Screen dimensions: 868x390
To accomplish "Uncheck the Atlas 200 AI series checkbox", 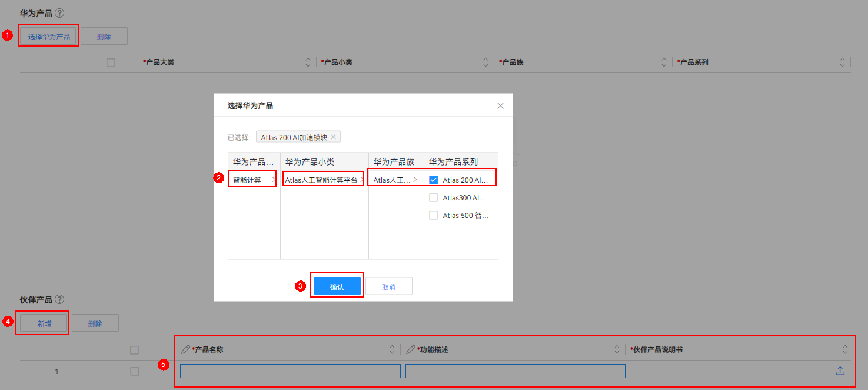I will pos(433,180).
